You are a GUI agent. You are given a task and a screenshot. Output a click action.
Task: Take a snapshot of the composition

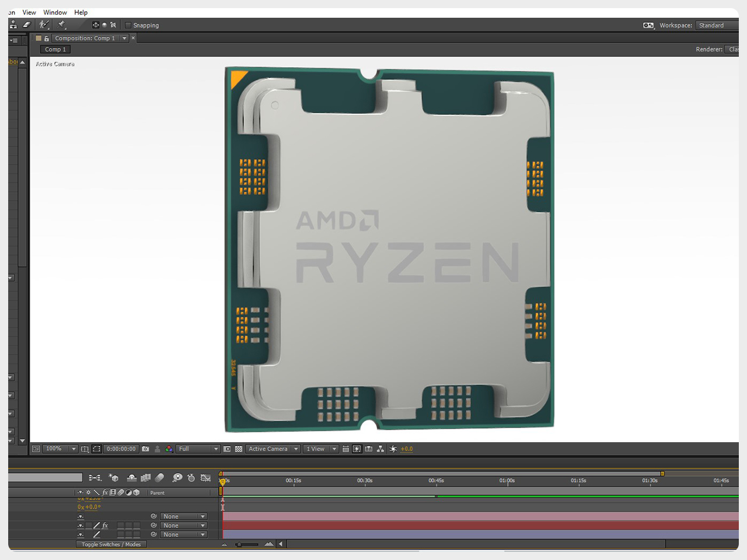(145, 449)
